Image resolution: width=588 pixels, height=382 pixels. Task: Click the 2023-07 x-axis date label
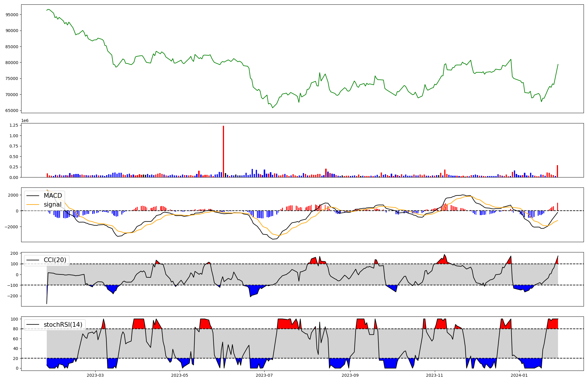(x=265, y=375)
